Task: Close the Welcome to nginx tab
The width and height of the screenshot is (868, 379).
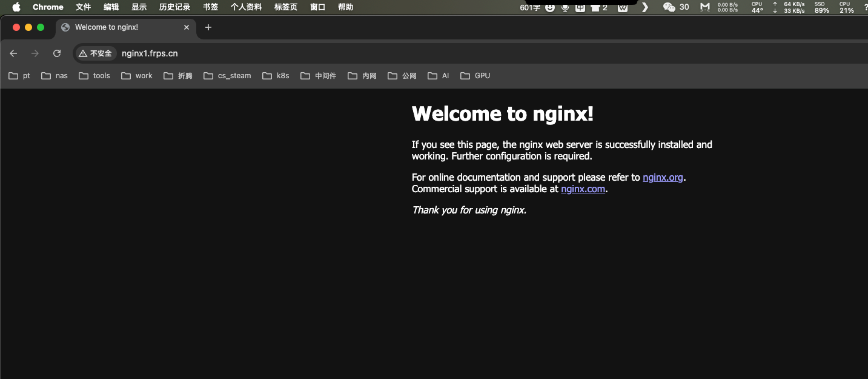Action: pos(187,27)
